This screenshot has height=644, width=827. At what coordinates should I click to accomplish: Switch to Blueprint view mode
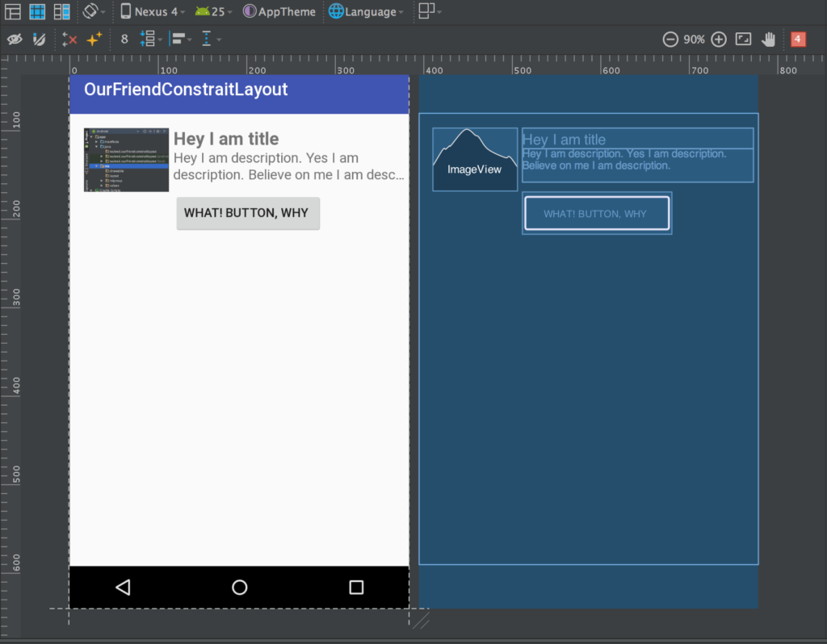37,11
